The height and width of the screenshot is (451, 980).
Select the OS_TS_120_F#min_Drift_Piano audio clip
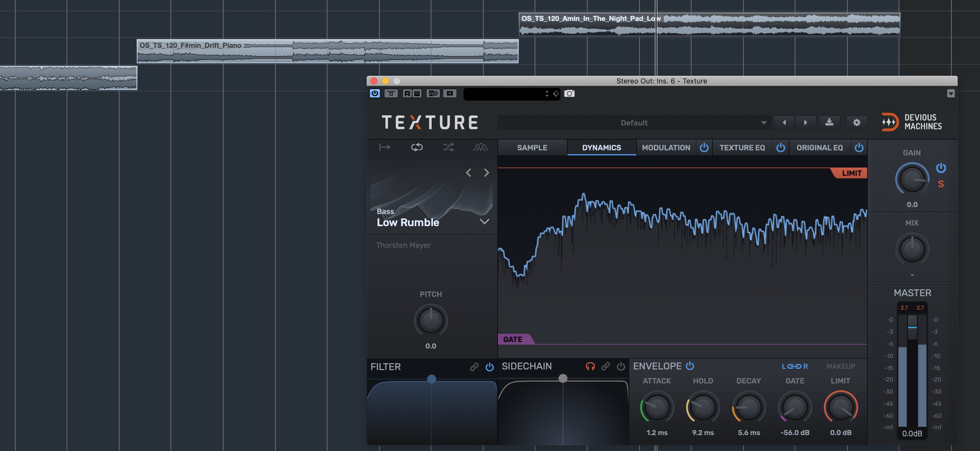point(327,51)
